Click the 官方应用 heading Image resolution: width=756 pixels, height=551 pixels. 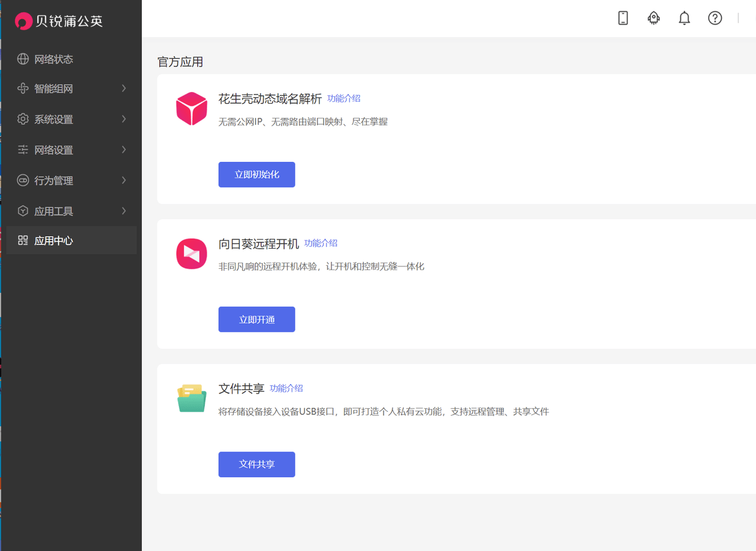pyautogui.click(x=180, y=62)
